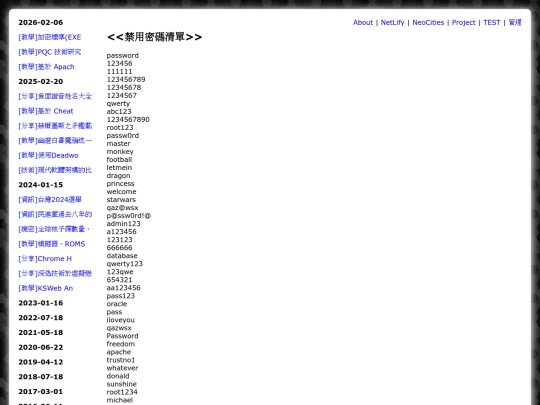This screenshot has height=405, width=540.
Task: Click the <<禁用密碼清單>> page heading
Action: pyautogui.click(x=155, y=37)
